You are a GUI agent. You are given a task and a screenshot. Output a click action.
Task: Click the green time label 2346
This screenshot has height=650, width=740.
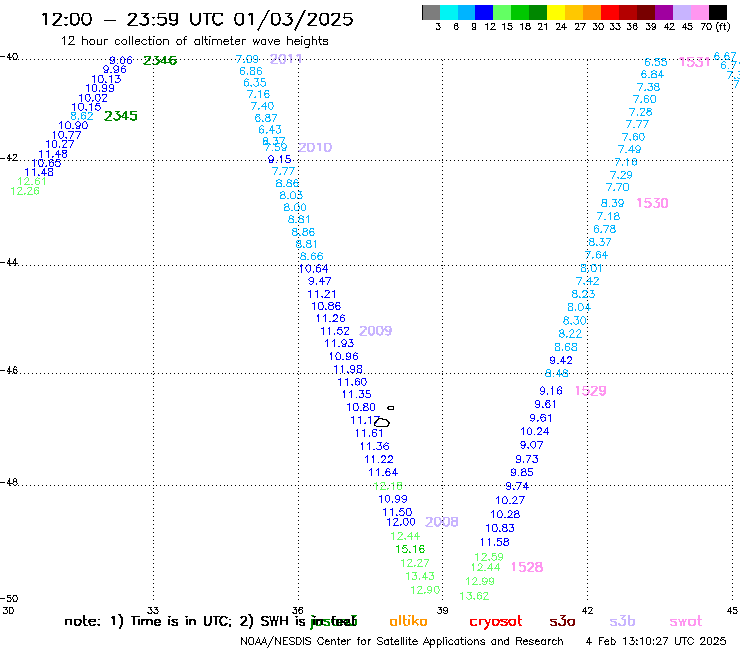[160, 60]
